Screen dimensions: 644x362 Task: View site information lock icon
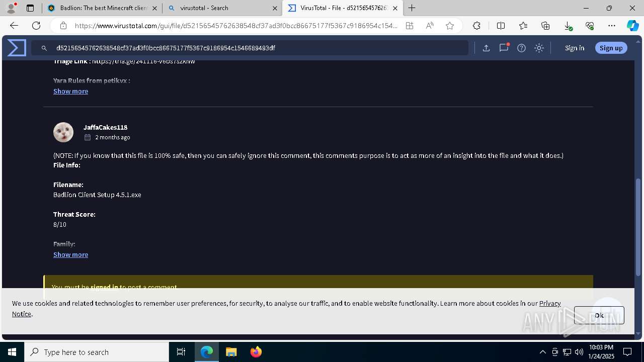tap(63, 26)
